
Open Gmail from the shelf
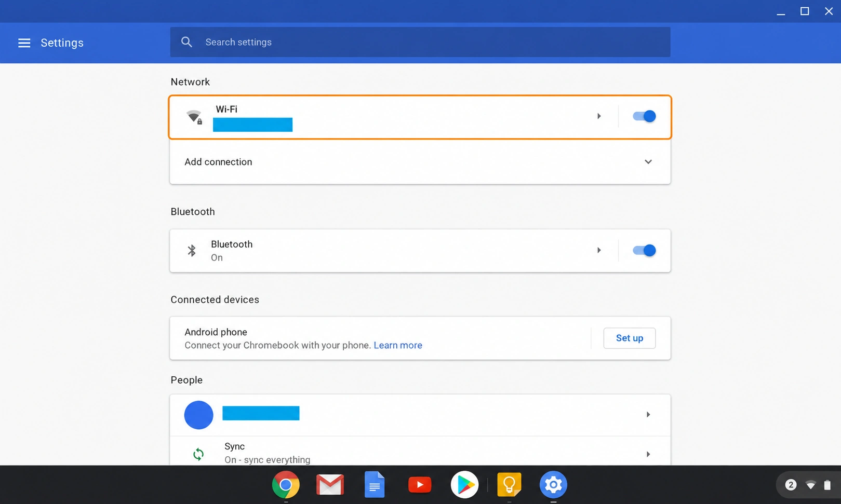pyautogui.click(x=330, y=485)
